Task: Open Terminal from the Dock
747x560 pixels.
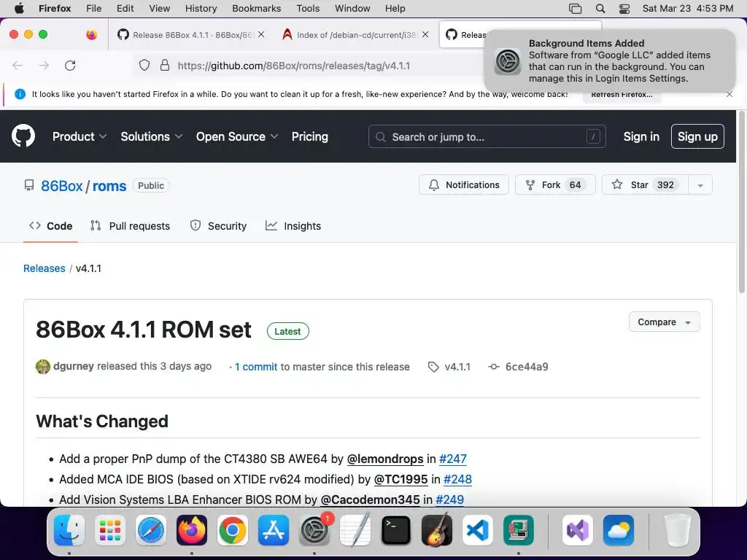Action: coord(396,530)
